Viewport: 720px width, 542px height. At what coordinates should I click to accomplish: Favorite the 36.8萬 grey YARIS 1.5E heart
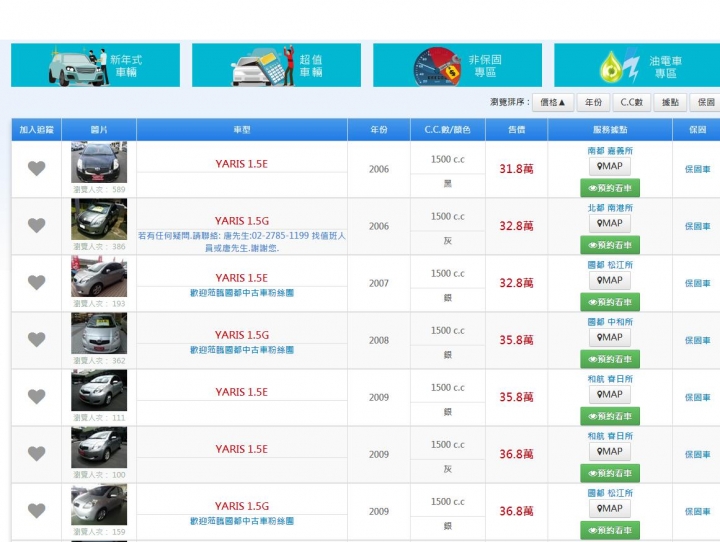click(36, 454)
